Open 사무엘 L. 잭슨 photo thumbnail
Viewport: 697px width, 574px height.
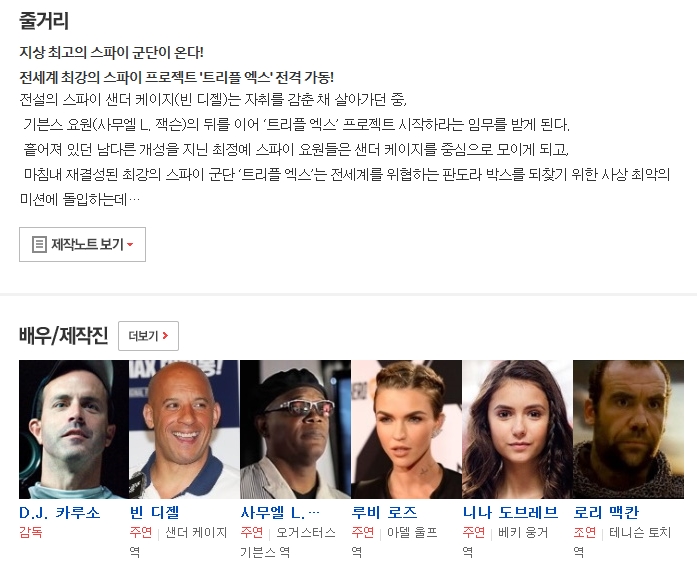pyautogui.click(x=295, y=429)
